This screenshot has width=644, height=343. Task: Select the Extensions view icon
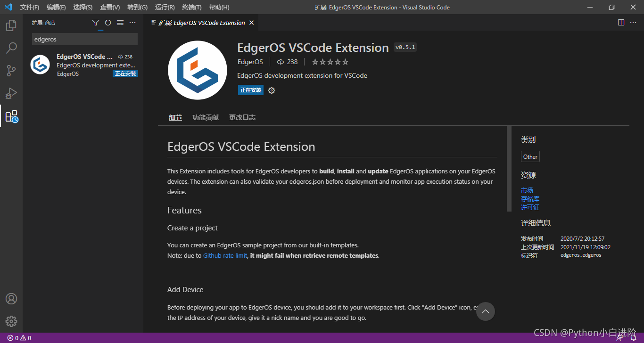click(11, 116)
